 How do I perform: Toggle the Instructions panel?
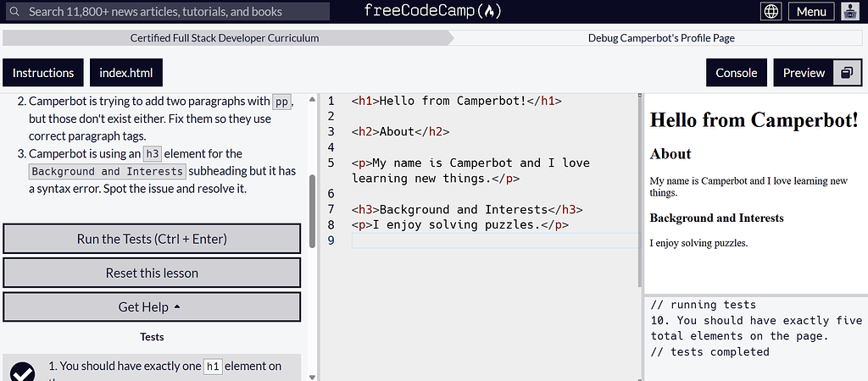click(43, 73)
